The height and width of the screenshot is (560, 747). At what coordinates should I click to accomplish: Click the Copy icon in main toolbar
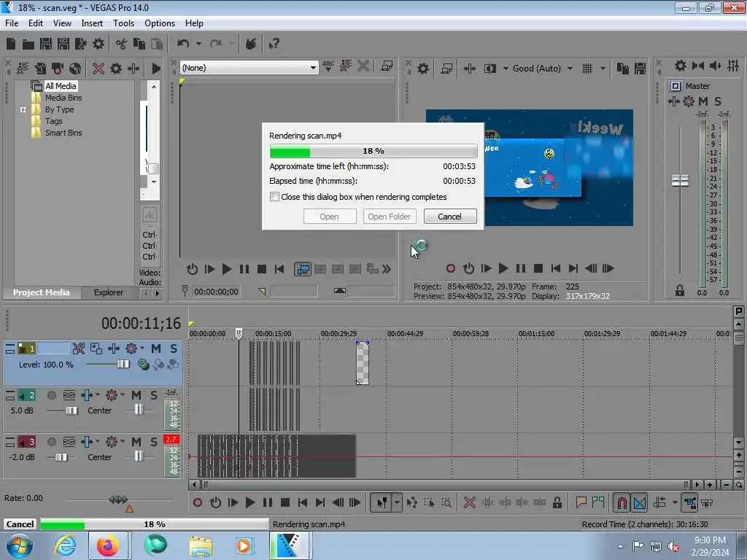click(x=139, y=44)
